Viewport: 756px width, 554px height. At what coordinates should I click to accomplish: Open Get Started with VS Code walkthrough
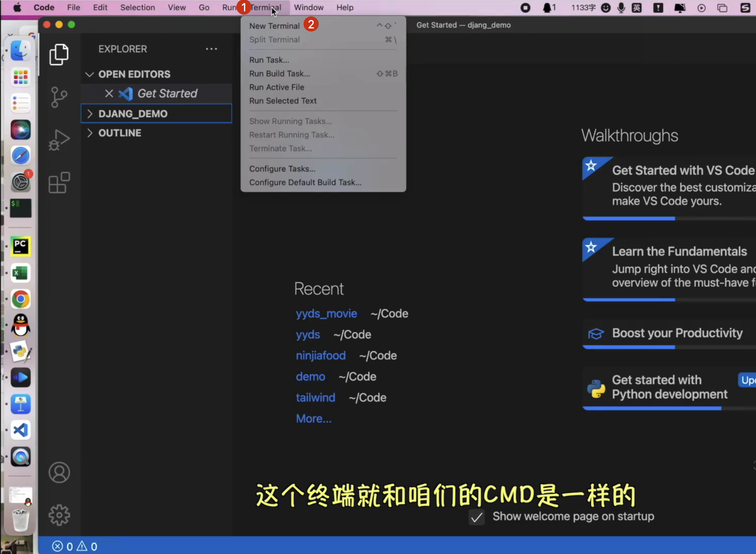tap(669, 188)
